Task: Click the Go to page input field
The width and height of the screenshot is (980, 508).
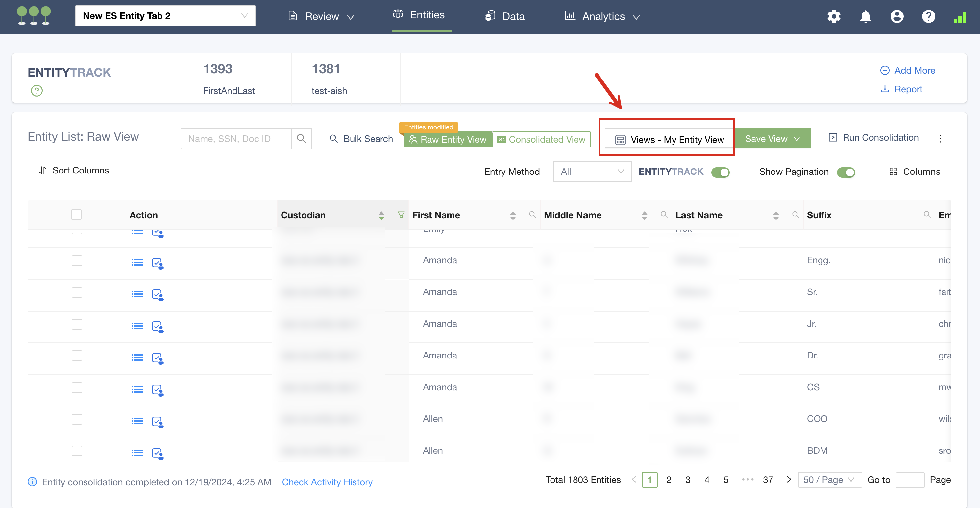Action: 910,480
